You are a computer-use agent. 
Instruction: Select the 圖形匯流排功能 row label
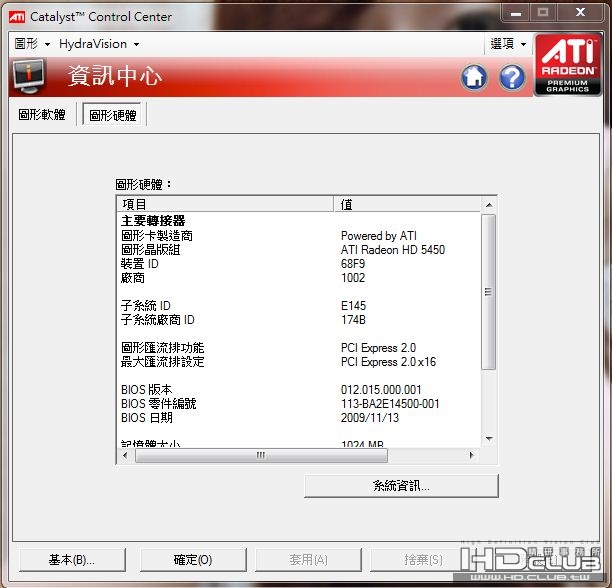coord(163,348)
